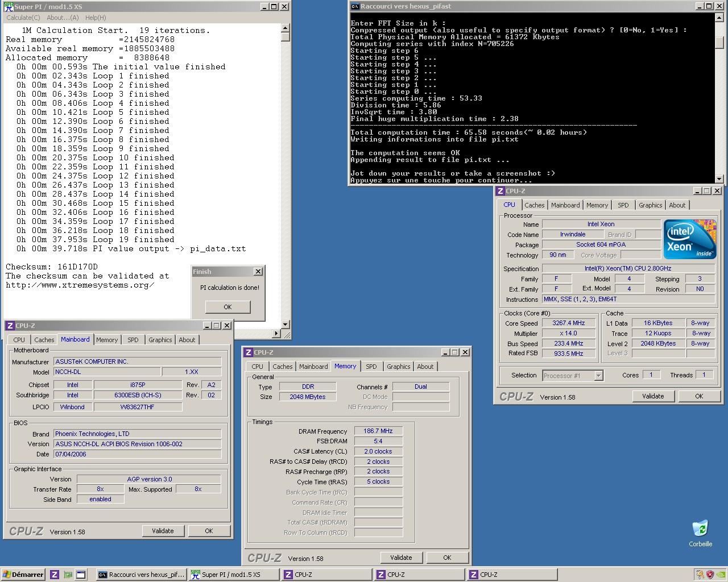
Task: Click the Intel Xeon inside logo
Action: pos(690,239)
